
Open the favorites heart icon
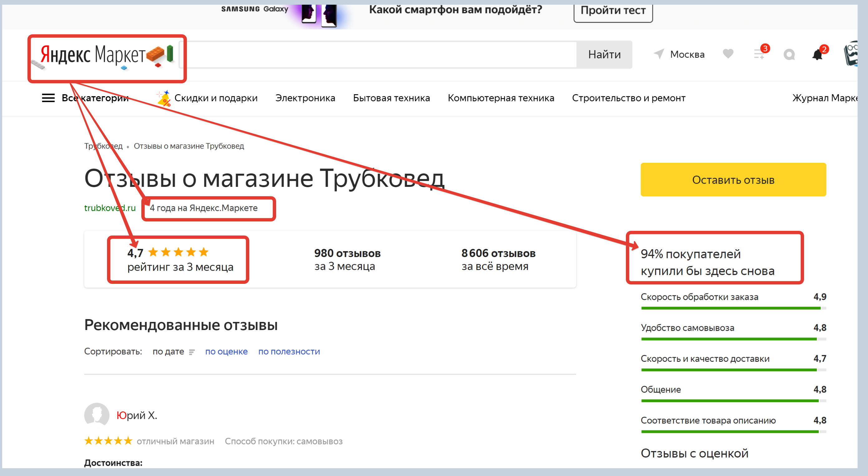728,54
